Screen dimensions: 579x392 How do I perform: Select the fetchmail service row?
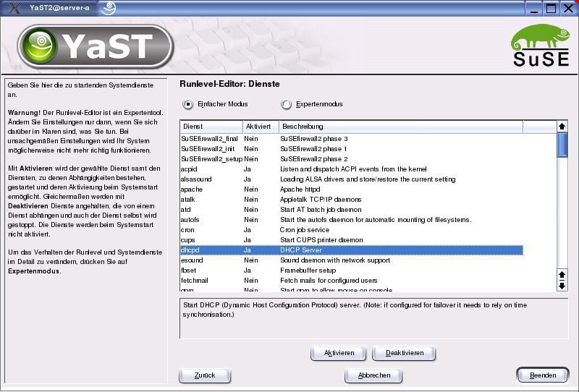(x=351, y=281)
